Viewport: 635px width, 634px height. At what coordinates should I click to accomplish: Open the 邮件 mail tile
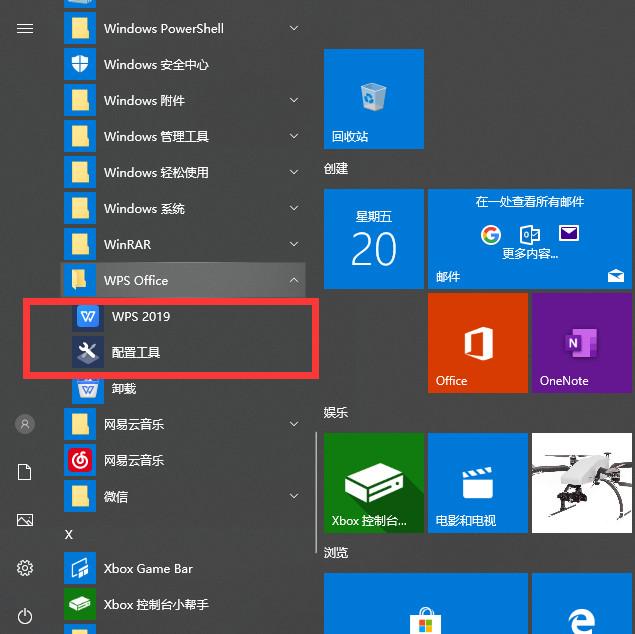coord(530,239)
